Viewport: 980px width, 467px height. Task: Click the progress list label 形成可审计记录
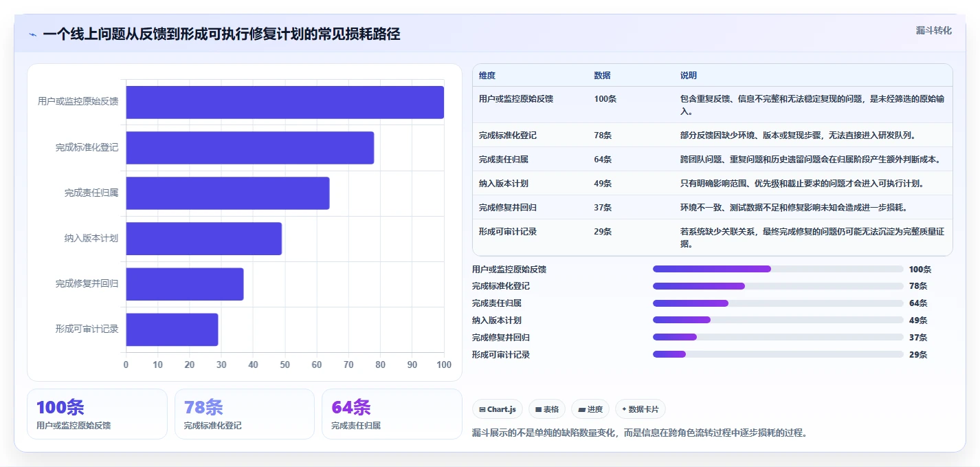[x=501, y=355]
